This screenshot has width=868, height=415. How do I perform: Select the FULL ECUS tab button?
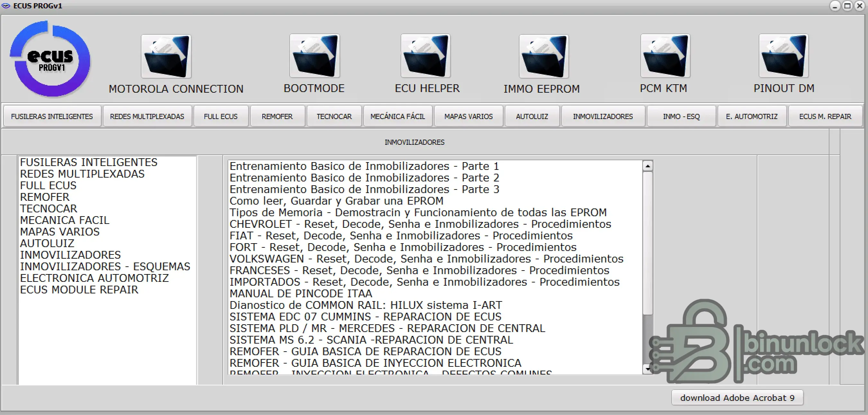tap(221, 116)
